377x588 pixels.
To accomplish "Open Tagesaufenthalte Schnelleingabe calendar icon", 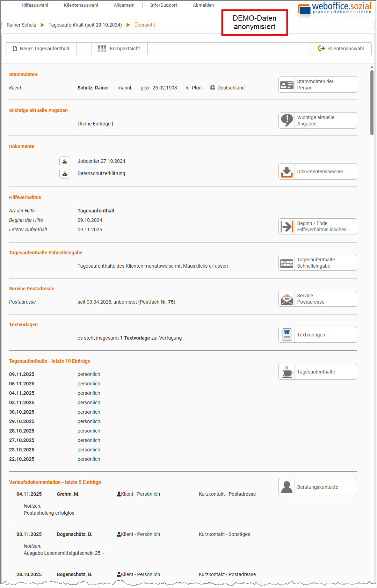I will click(287, 263).
